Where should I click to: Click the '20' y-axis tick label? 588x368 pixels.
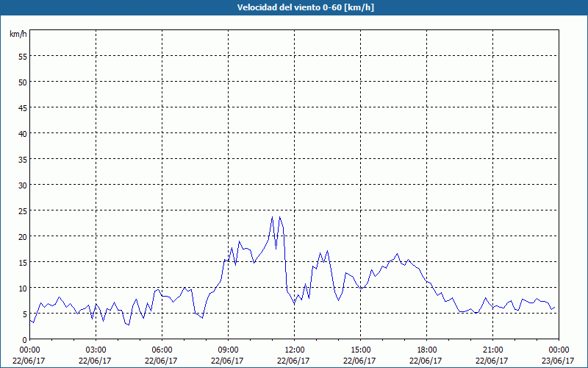(23, 236)
